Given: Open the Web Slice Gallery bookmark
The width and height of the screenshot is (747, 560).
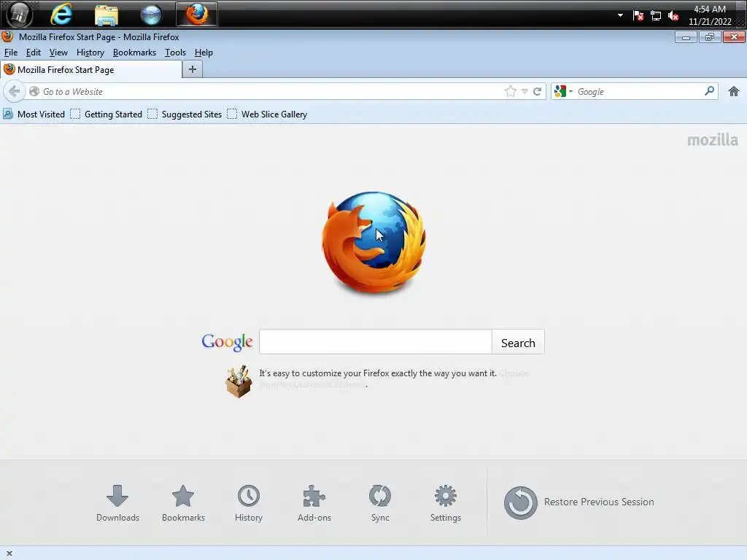Looking at the screenshot, I should [267, 114].
